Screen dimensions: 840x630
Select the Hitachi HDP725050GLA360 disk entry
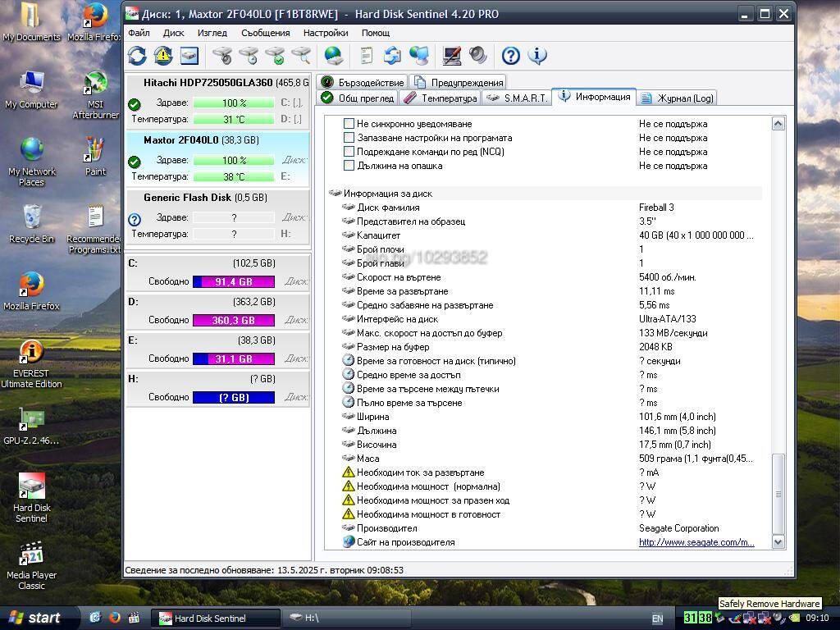(x=218, y=101)
